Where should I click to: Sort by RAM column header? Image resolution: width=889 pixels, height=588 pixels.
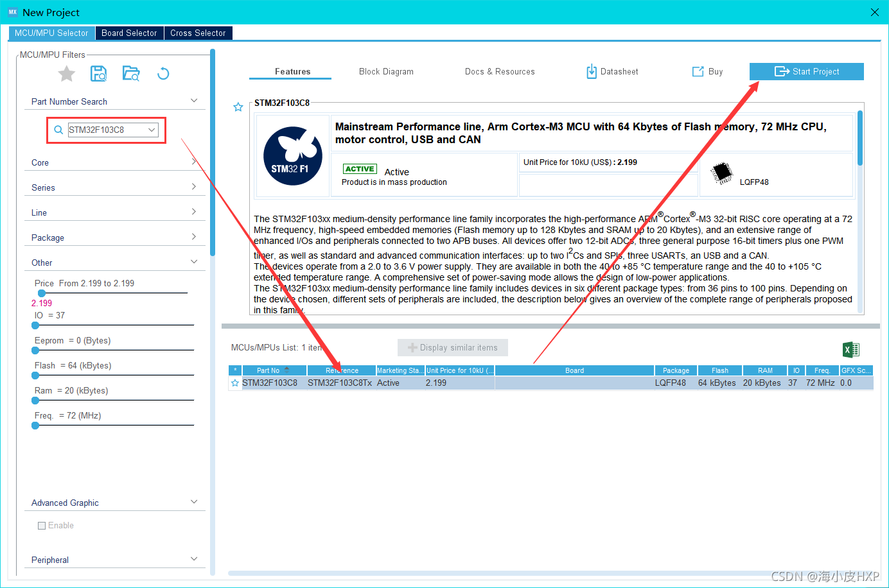[x=765, y=370]
